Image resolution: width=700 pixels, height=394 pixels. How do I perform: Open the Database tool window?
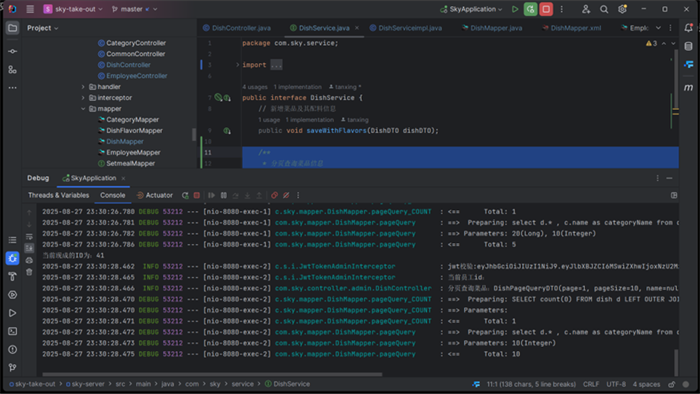click(x=688, y=46)
